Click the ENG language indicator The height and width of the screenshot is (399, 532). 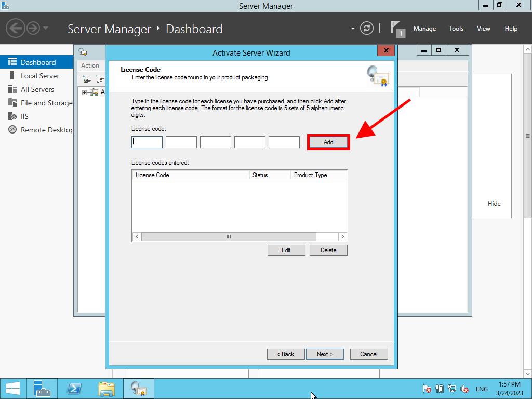[x=482, y=389]
